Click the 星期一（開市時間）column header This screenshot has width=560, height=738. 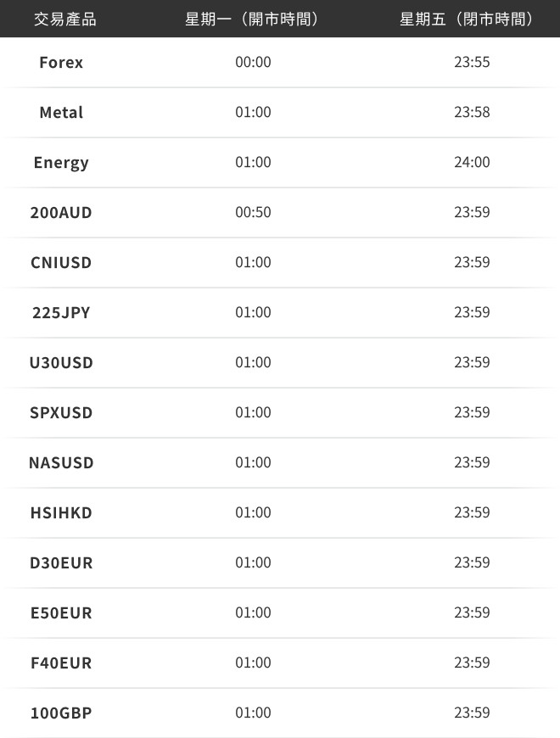[253, 20]
